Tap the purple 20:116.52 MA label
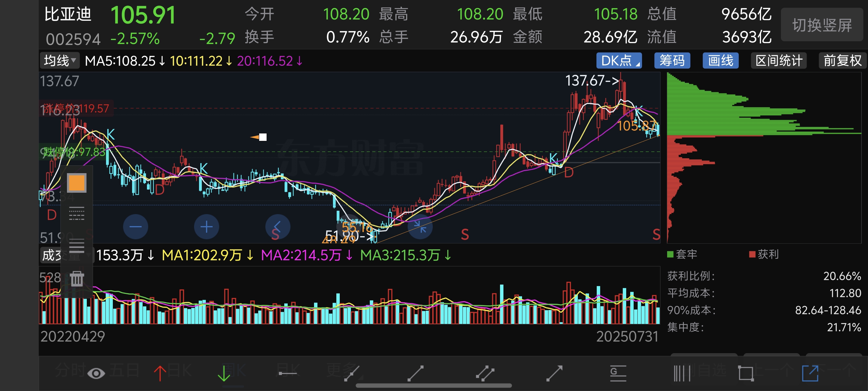 point(270,61)
